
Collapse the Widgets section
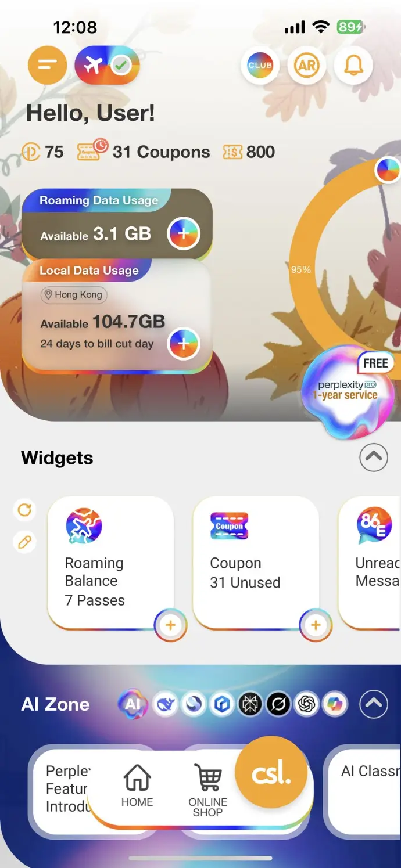point(374,458)
